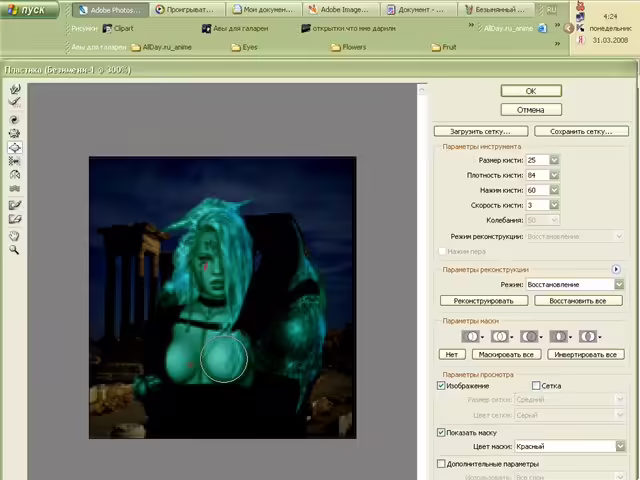The width and height of the screenshot is (640, 480).
Task: Open the 'Размер кисти' dropdown arrow
Action: (554, 160)
